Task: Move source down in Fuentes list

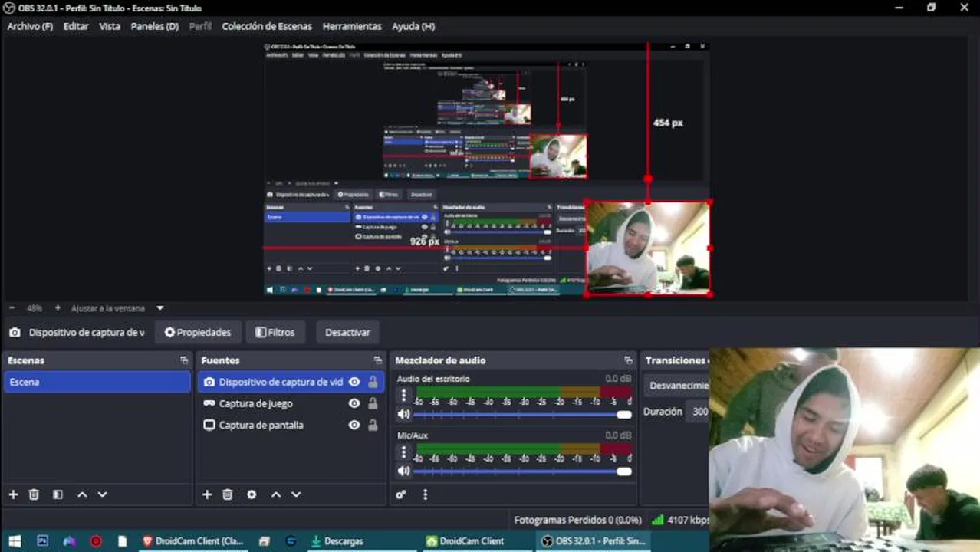Action: click(296, 495)
